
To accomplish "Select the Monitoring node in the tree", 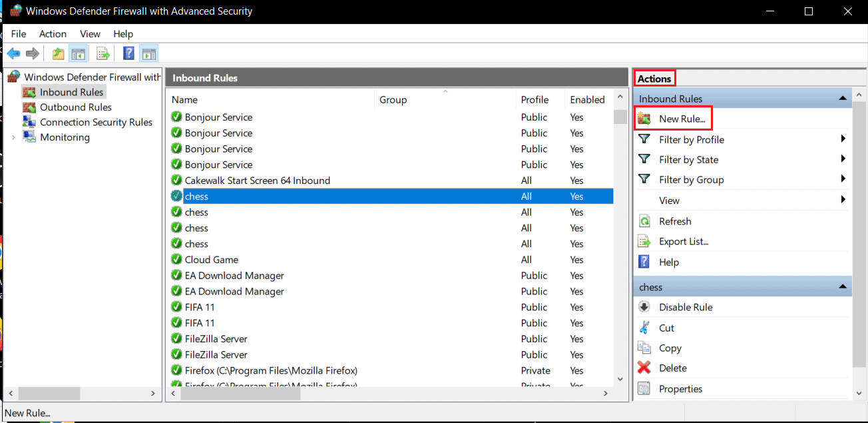I will coord(65,137).
